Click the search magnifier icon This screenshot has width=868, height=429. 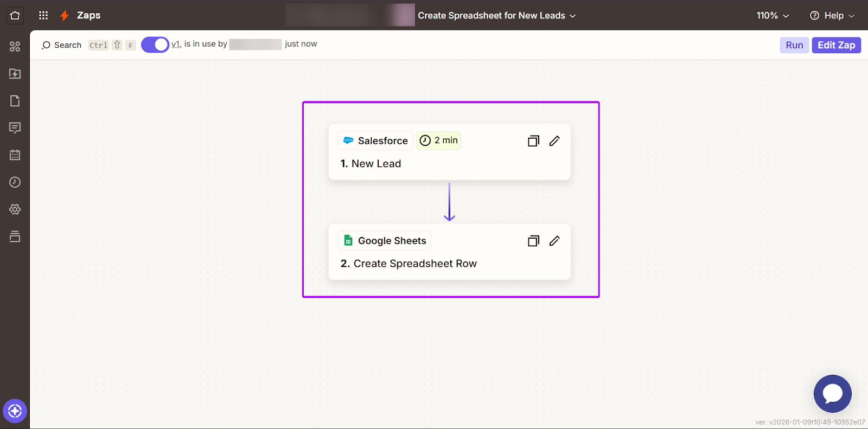[46, 45]
